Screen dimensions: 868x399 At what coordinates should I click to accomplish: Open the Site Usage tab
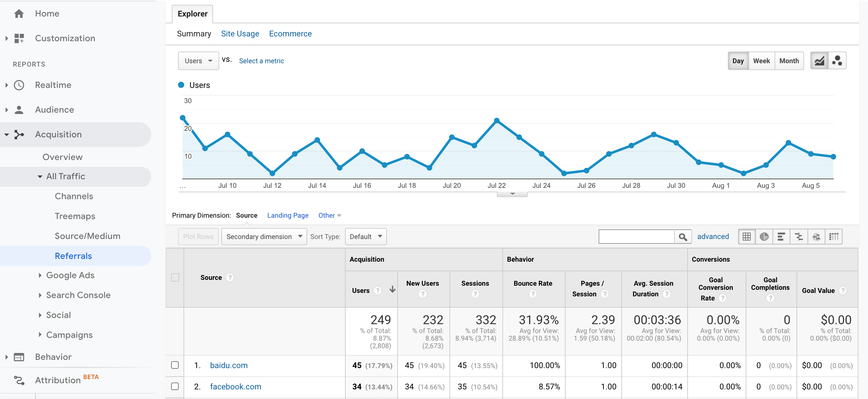[240, 33]
